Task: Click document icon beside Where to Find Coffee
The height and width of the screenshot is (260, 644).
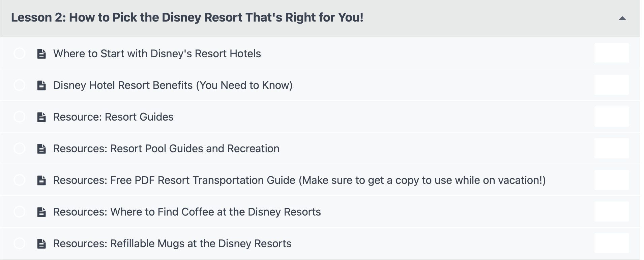Action: [41, 212]
